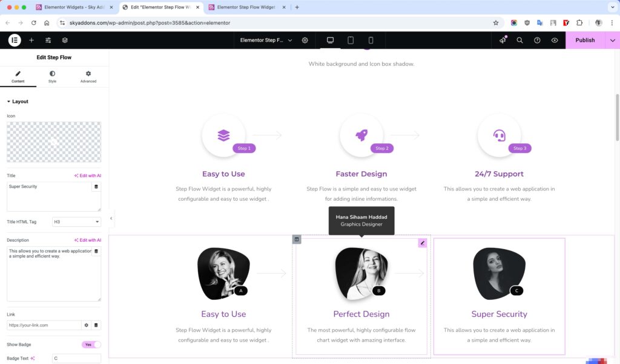
Task: Open the tab search dropdown arrow
Action: tap(613, 7)
